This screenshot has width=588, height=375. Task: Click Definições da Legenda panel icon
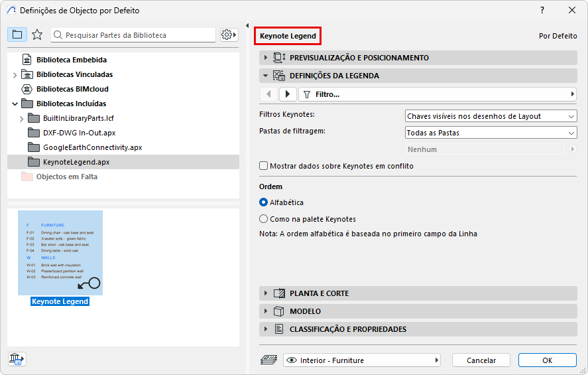pos(279,76)
